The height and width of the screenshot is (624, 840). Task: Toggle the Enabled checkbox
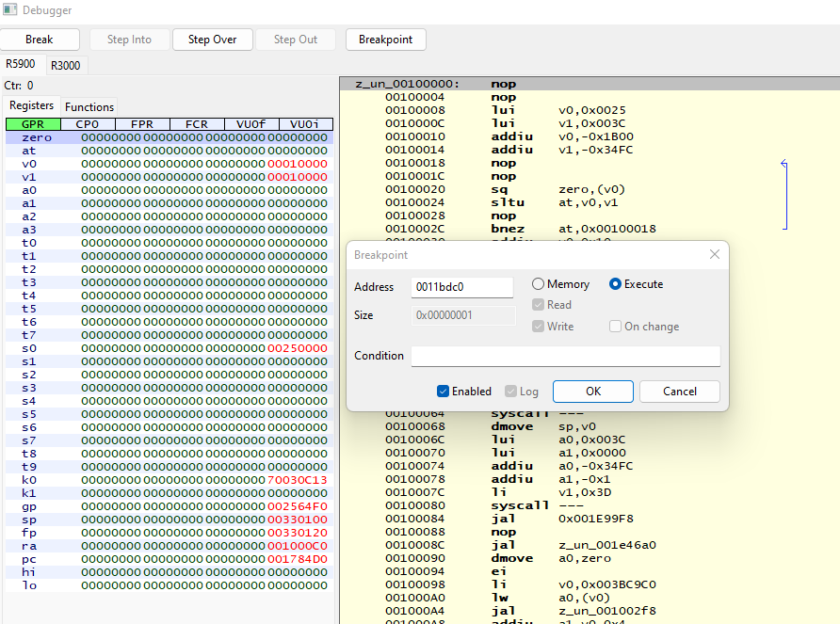(x=444, y=392)
